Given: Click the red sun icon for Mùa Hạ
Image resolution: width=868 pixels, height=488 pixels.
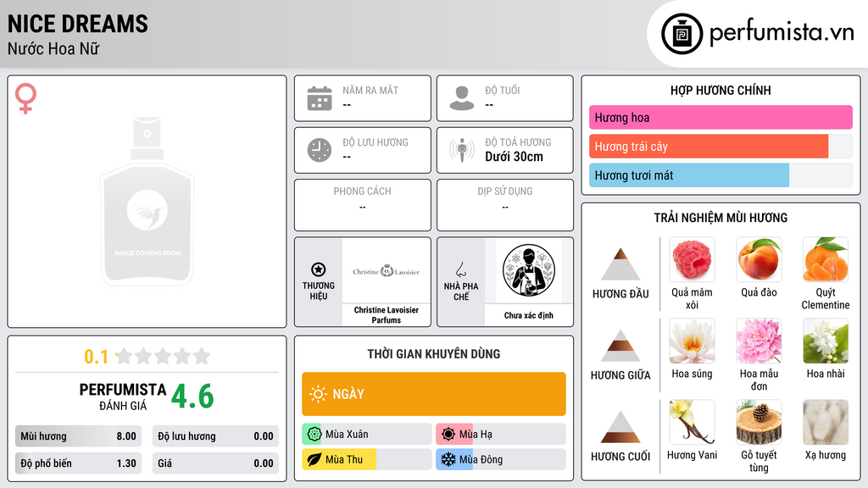Looking at the screenshot, I should tap(448, 435).
